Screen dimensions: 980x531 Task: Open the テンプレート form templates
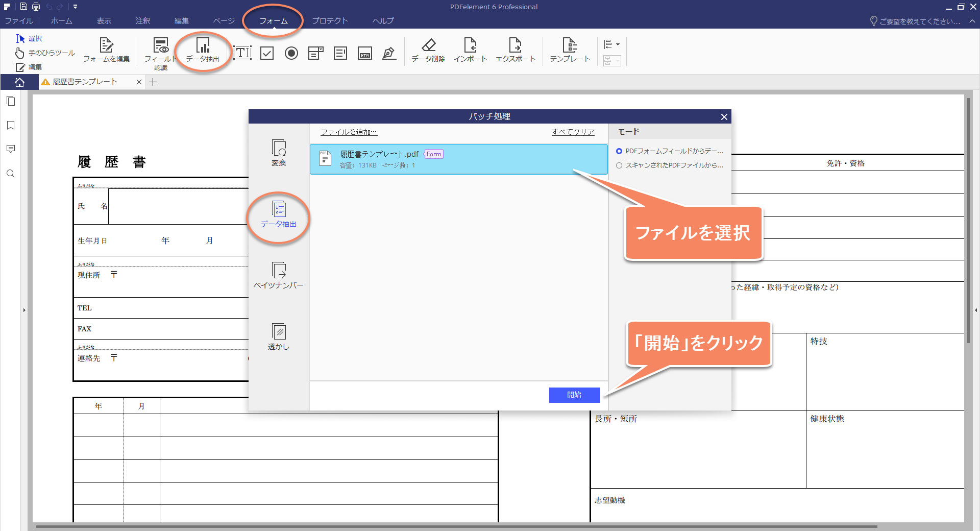pyautogui.click(x=570, y=50)
